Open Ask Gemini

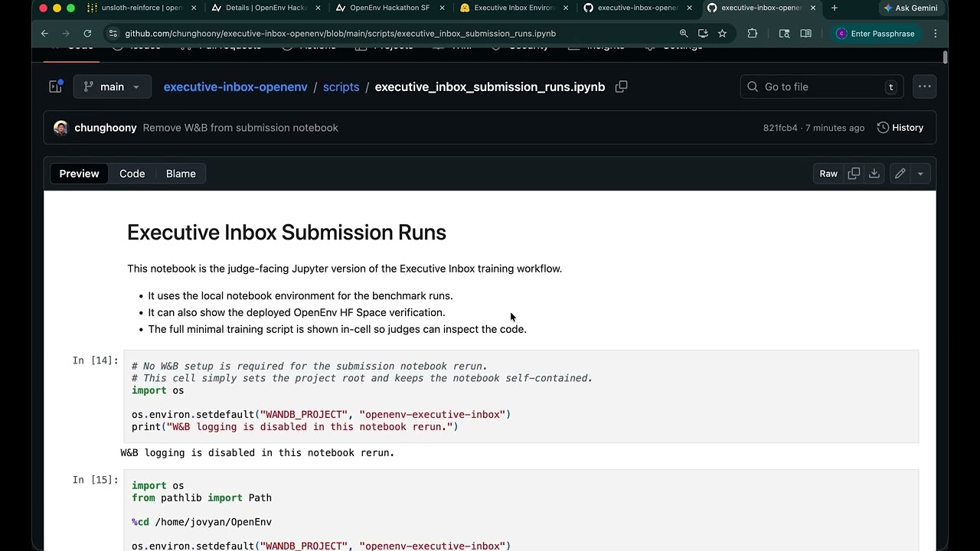coord(910,8)
